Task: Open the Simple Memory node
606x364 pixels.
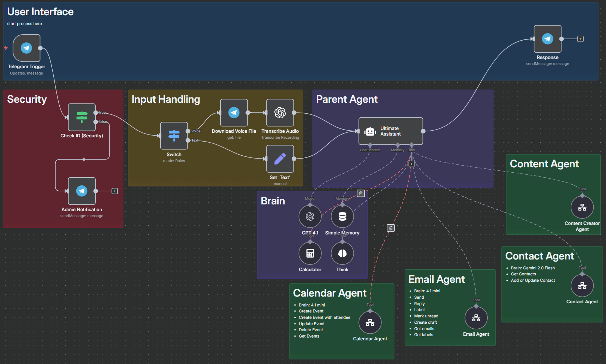Action: [342, 216]
